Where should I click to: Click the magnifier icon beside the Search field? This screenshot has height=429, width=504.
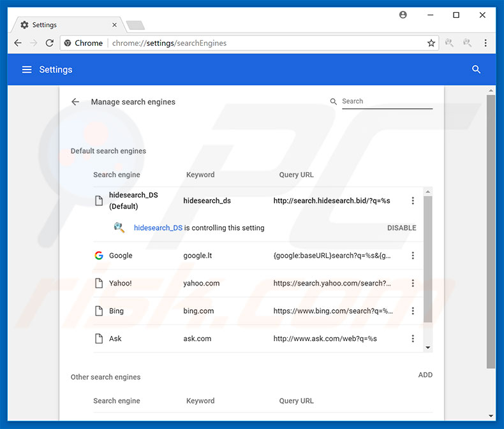point(333,101)
